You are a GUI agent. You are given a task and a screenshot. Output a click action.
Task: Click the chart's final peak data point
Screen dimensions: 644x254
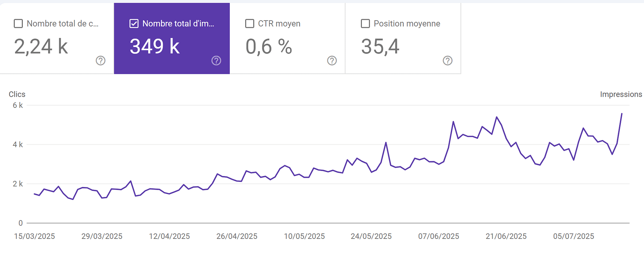click(x=622, y=114)
